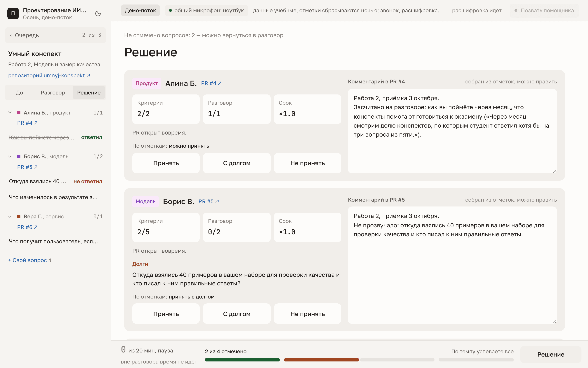Open sidebar link PR #4
588x368 pixels.
tap(27, 123)
